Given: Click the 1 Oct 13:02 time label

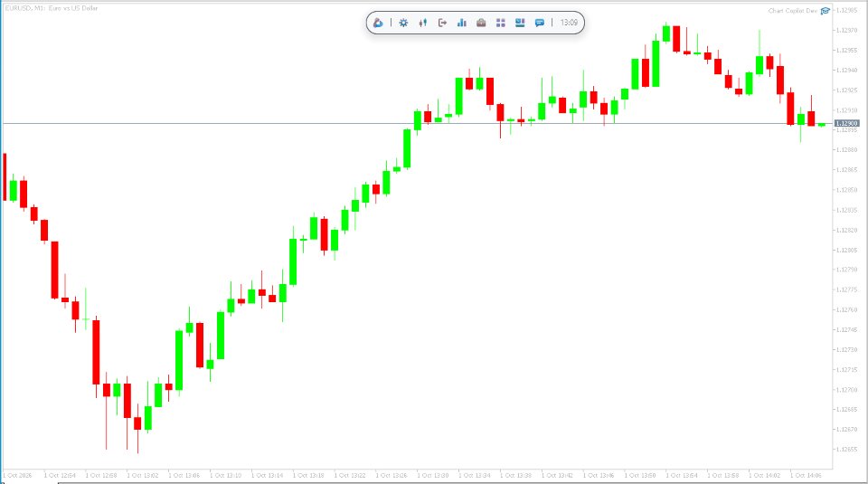Looking at the screenshot, I should (143, 475).
